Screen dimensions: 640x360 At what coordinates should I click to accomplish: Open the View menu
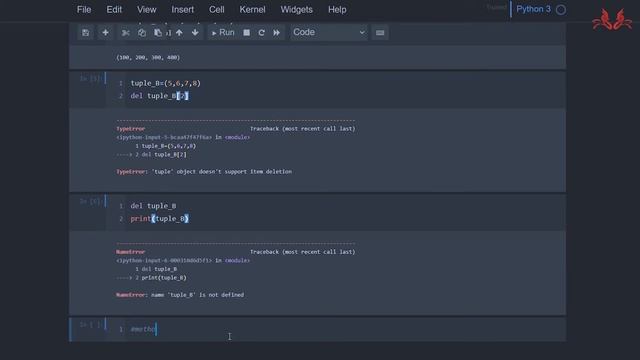tap(146, 9)
